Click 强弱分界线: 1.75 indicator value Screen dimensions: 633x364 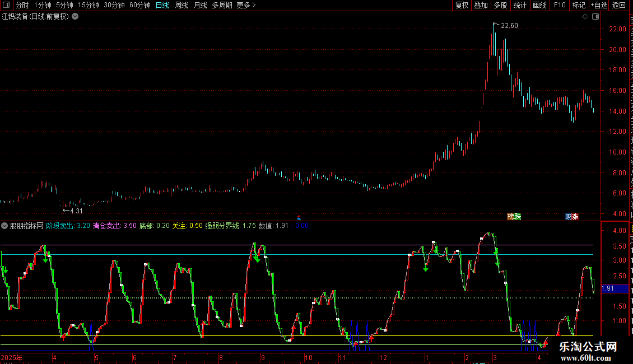point(230,226)
